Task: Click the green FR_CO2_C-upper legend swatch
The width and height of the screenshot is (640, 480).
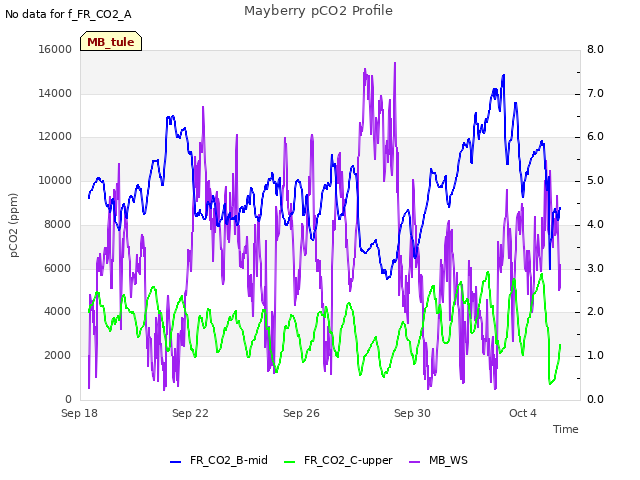Action: coord(289,462)
